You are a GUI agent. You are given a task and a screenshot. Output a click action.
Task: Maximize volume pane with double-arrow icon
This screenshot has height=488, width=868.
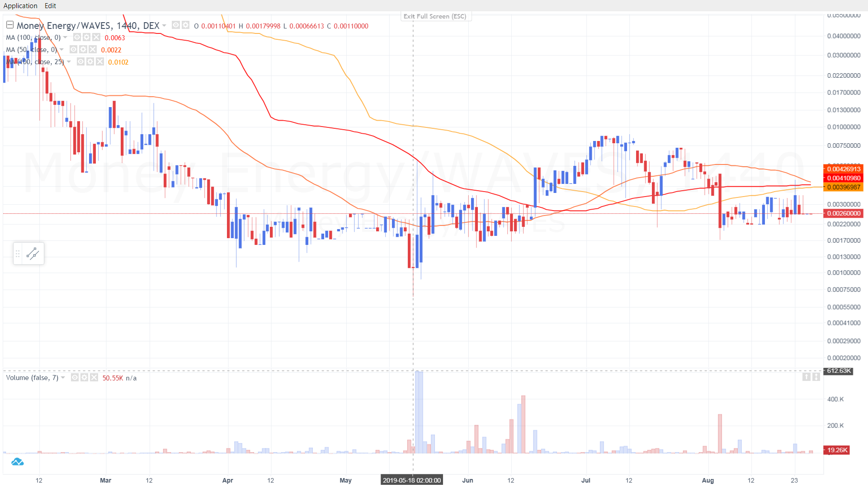(816, 377)
